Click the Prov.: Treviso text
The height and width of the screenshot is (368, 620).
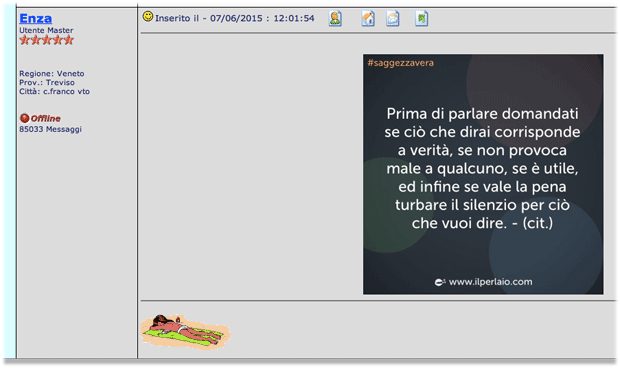[47, 82]
